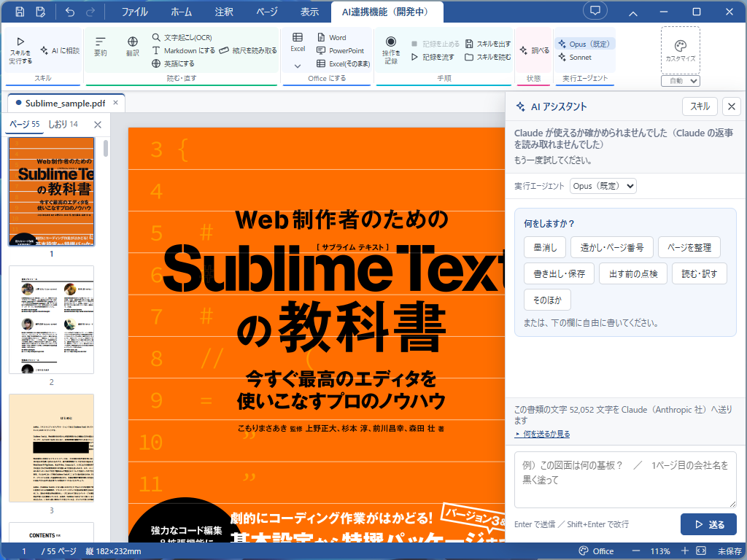
Task: Select Sublime_sample.pdf document tab
Action: click(65, 103)
